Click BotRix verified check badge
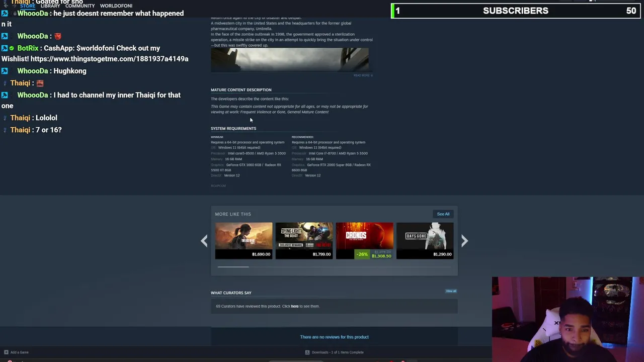Screen dimensions: 644x362 tap(12, 48)
